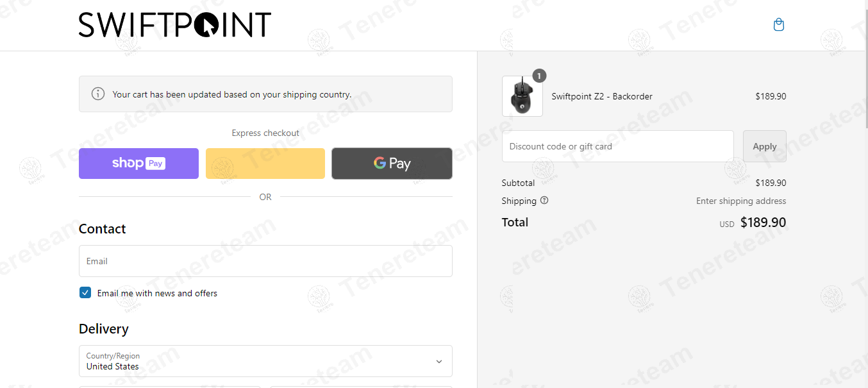The width and height of the screenshot is (868, 388).
Task: Click the USD total amount
Action: (x=762, y=223)
